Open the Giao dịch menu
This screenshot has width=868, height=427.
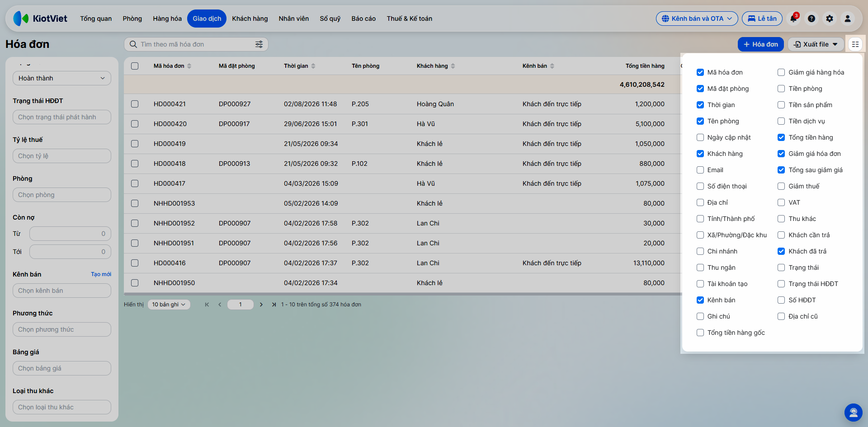pos(207,19)
